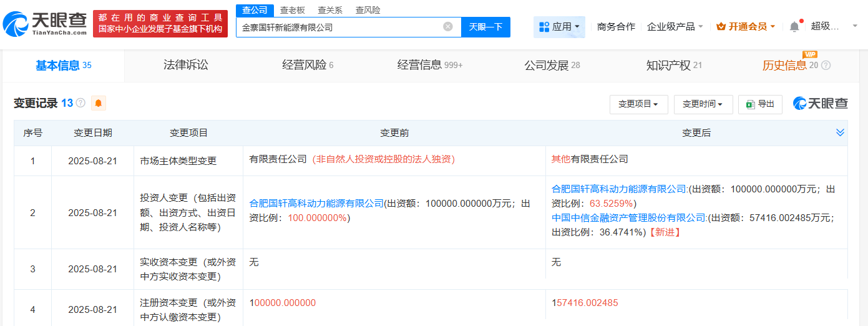The height and width of the screenshot is (326, 868).
Task: Click the TianYanCha logo in header
Action: (45, 23)
